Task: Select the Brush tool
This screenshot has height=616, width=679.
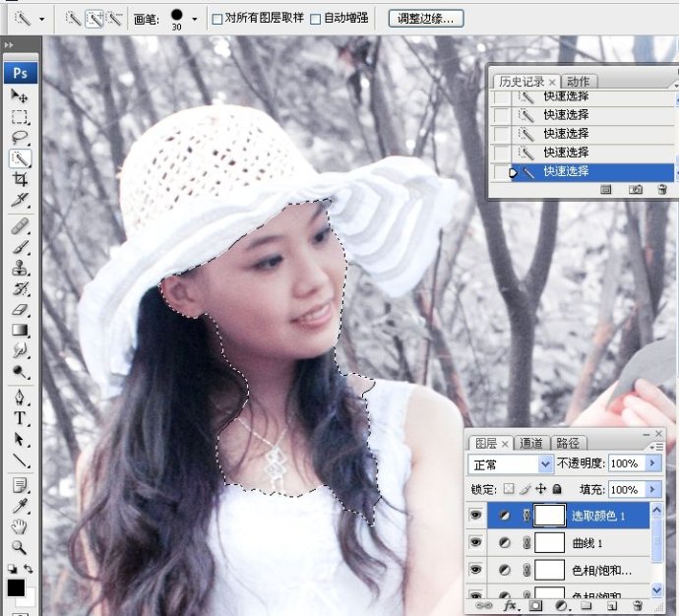Action: (19, 247)
